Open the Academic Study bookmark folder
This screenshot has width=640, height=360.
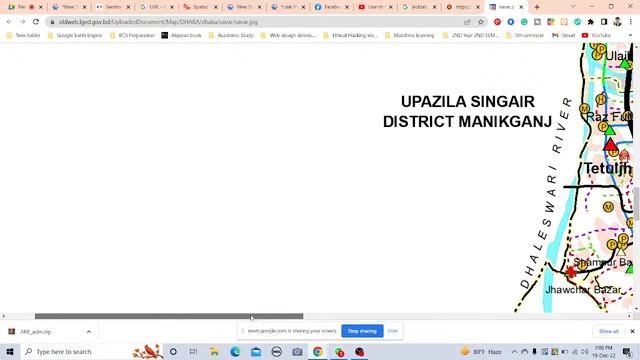(x=231, y=36)
